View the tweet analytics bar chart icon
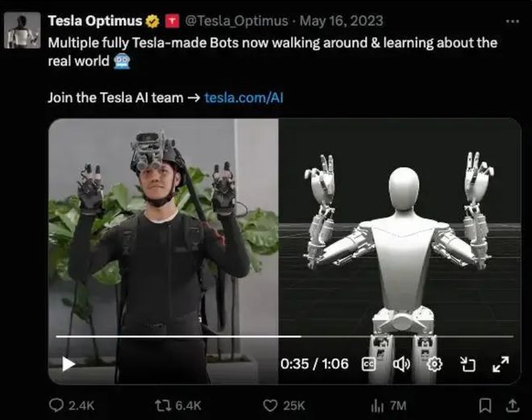Image resolution: width=532 pixels, height=420 pixels. [377, 405]
